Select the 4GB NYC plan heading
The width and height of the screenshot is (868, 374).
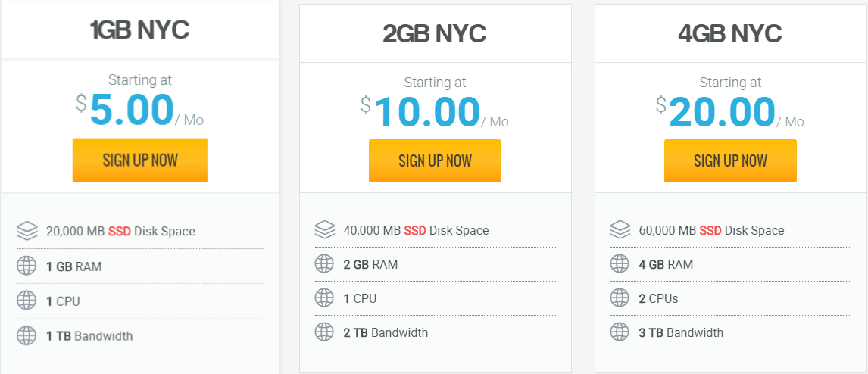(730, 33)
